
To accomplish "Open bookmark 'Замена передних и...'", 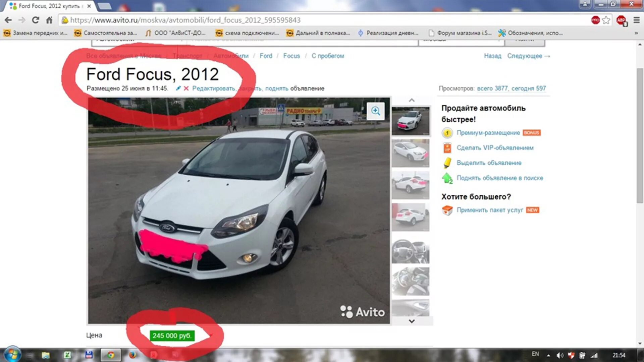I will [x=36, y=33].
